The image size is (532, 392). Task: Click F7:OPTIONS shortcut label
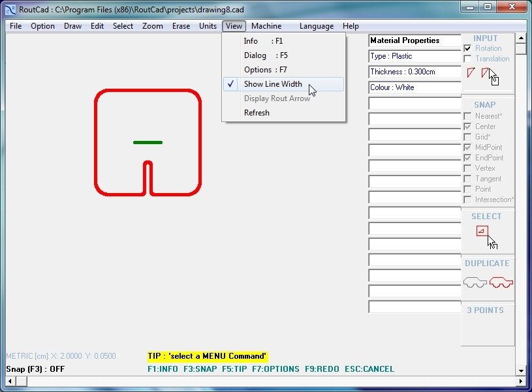(x=275, y=369)
